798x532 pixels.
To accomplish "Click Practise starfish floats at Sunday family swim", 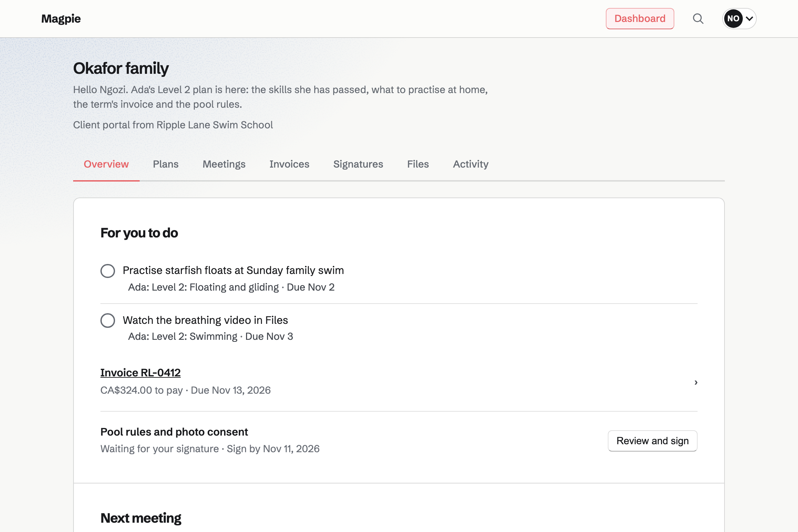I will 233,270.
